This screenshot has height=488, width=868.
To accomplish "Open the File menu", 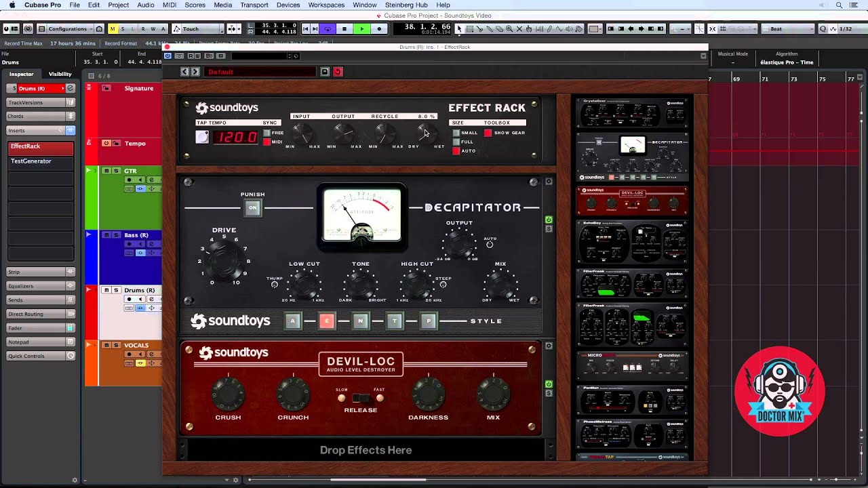I will tap(75, 5).
